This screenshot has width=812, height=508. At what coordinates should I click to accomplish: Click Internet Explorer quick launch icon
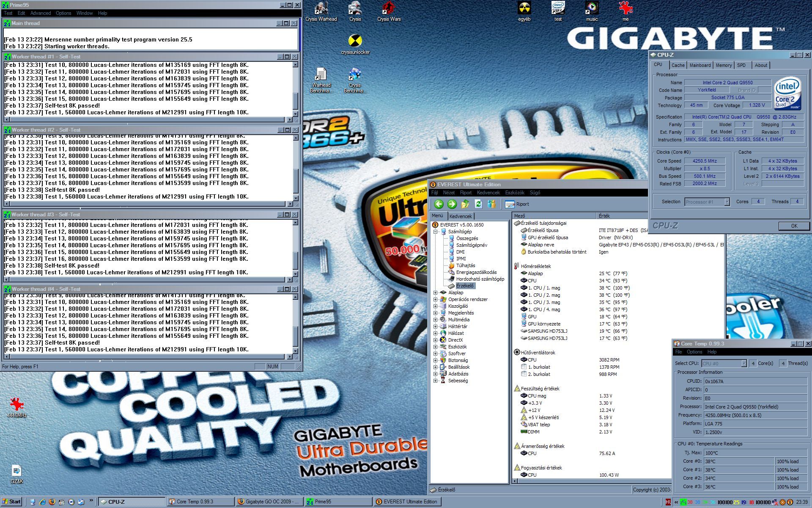[x=42, y=502]
